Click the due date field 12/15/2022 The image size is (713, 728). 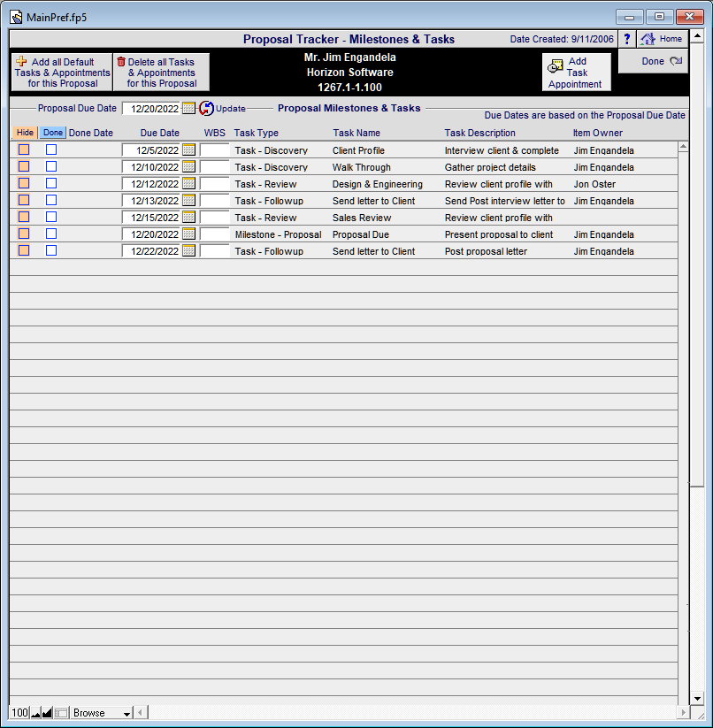[152, 218]
